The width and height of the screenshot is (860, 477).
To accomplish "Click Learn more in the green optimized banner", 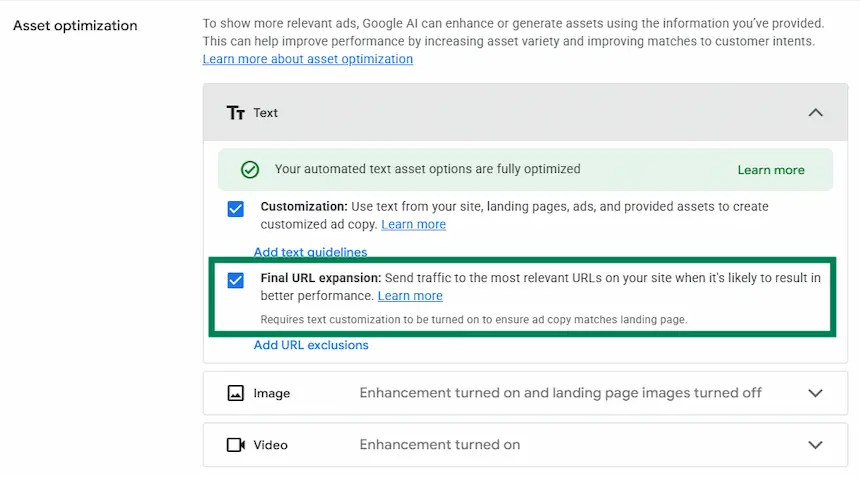I will 770,170.
